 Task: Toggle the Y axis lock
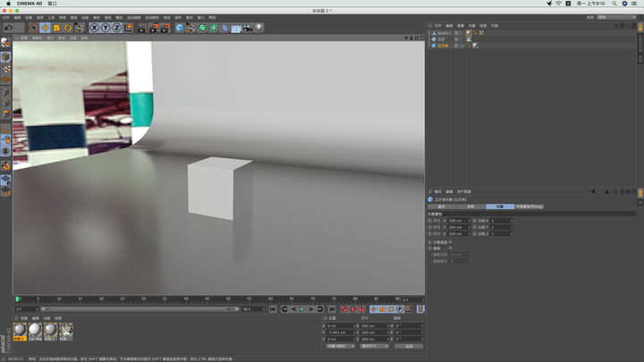(105, 28)
